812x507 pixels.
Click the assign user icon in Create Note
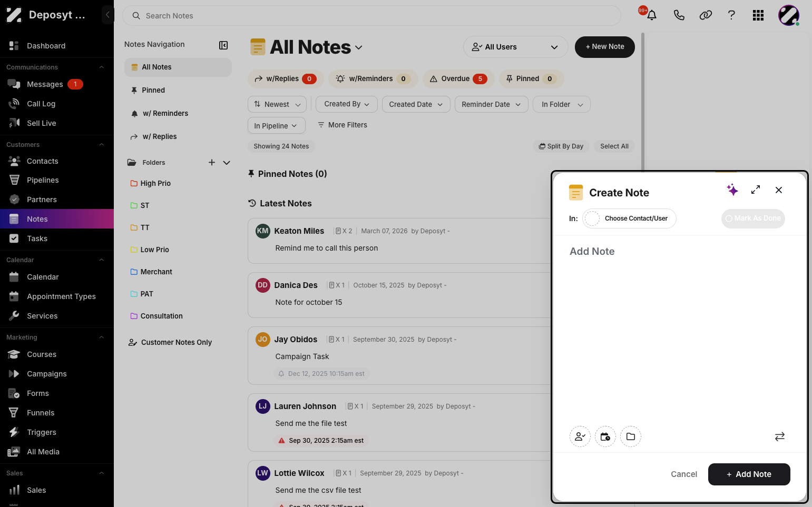coord(580,436)
